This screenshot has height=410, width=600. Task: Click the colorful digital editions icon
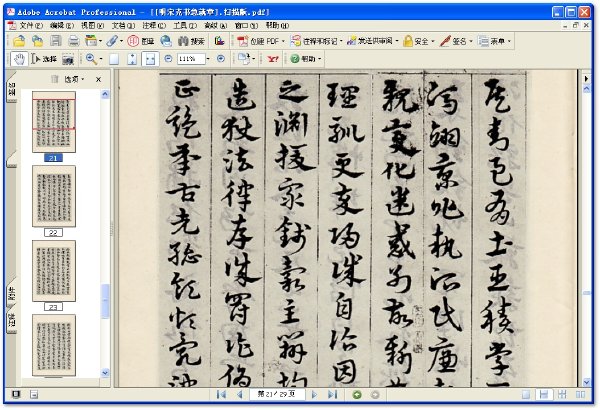pyautogui.click(x=219, y=41)
